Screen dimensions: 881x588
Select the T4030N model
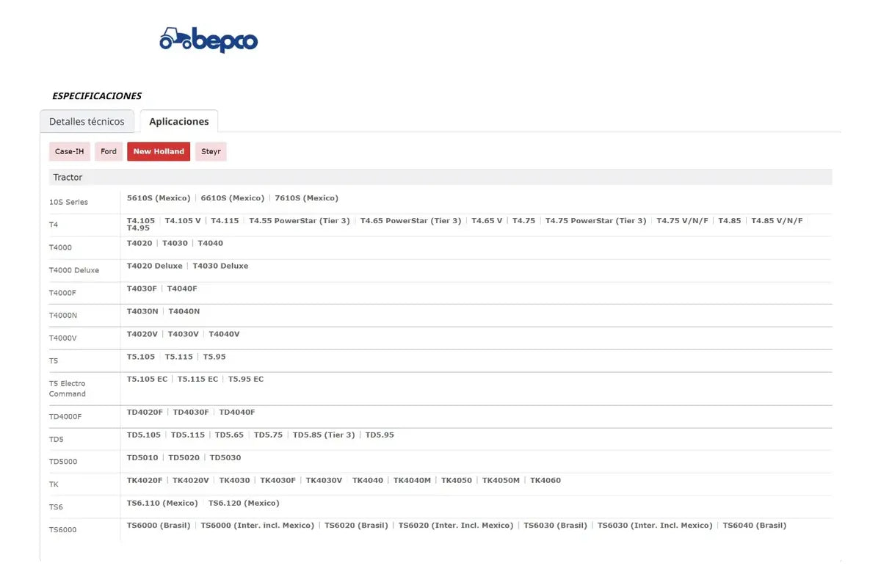click(x=142, y=312)
